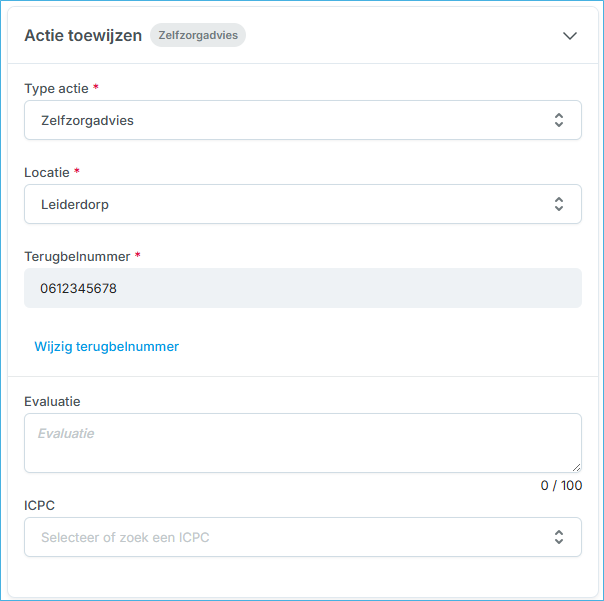Open the Type actie dropdown
The height and width of the screenshot is (601, 604).
290,120
